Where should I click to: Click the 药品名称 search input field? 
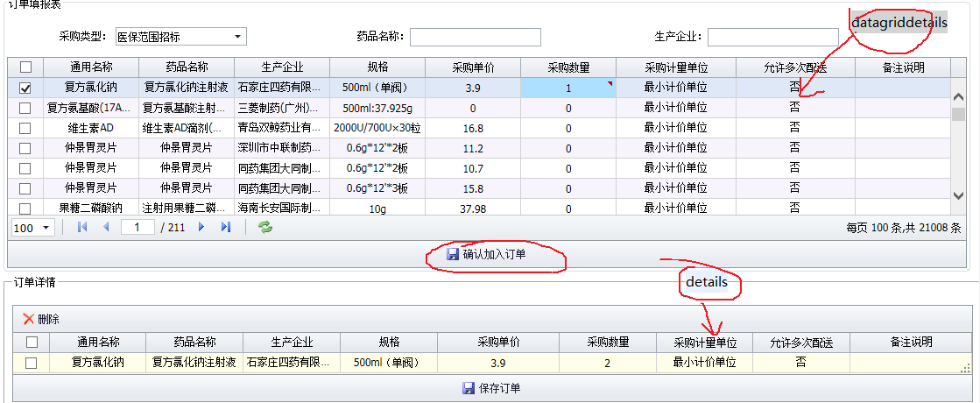(x=475, y=37)
